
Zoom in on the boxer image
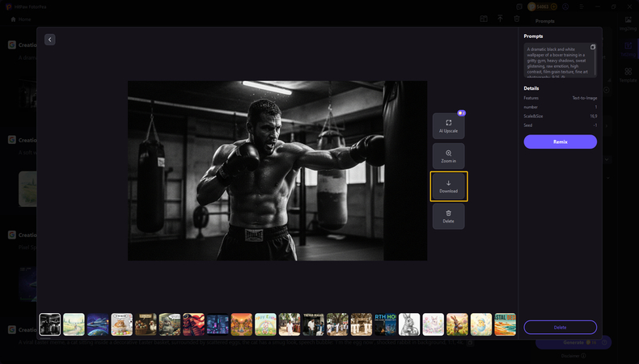[x=448, y=156]
